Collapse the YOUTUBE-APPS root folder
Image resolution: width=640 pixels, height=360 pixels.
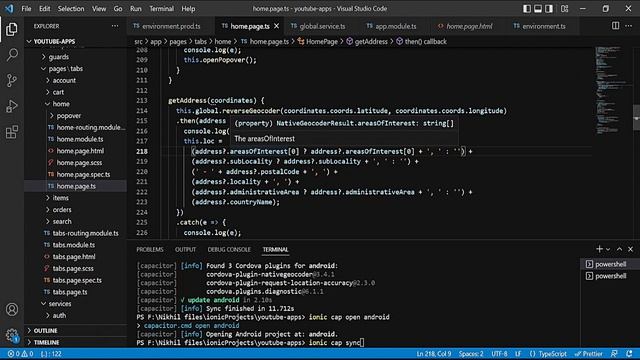coord(76,41)
